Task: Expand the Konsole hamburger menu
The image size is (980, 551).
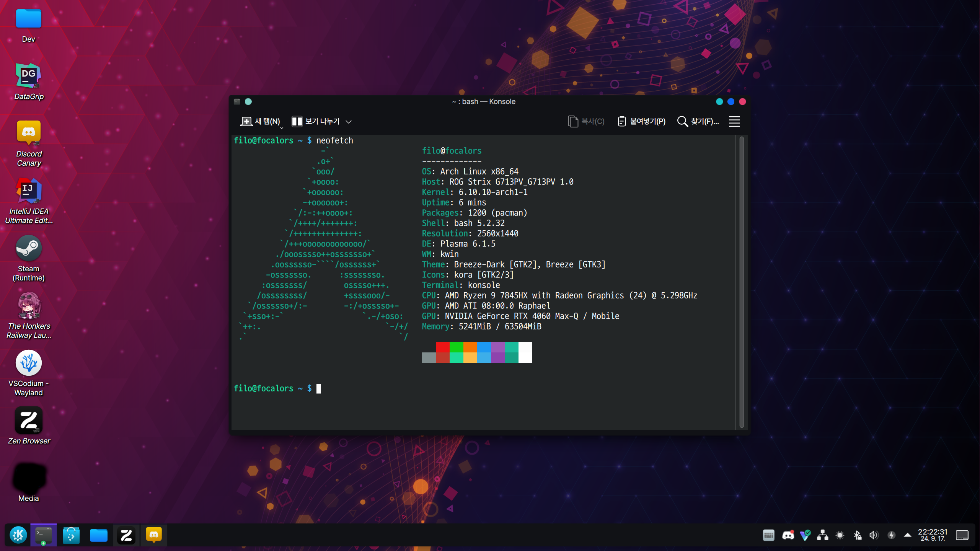Action: tap(735, 121)
